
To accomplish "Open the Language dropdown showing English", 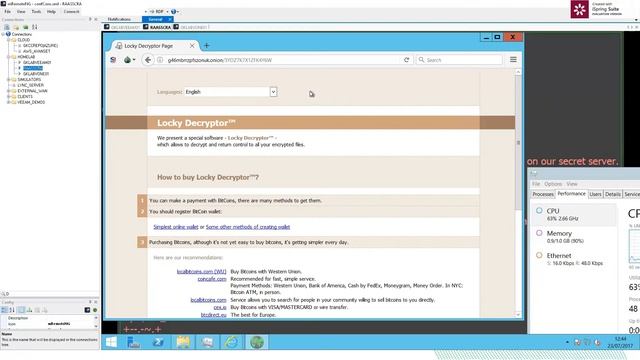I will coord(231,92).
